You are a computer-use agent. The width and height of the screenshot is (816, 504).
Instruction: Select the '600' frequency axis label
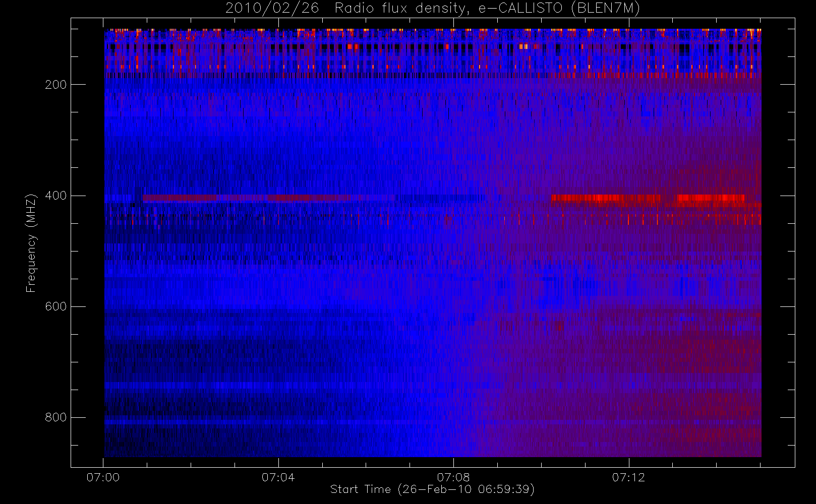pyautogui.click(x=56, y=306)
